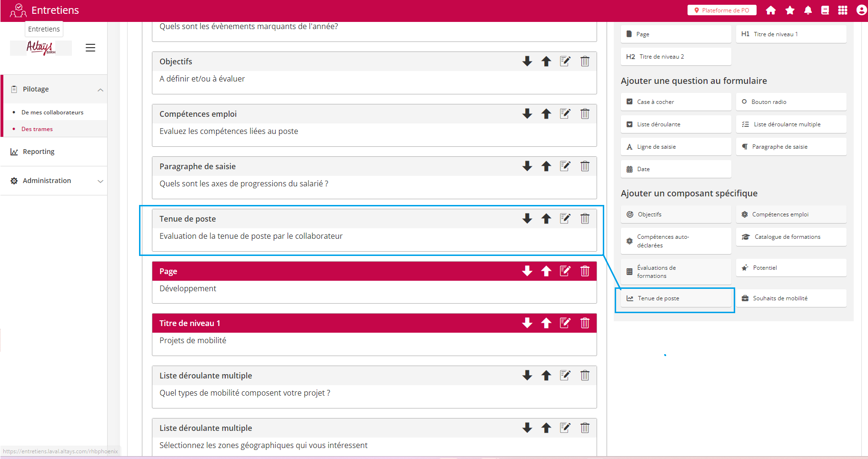Screen dimensions: 868x459
Task: Toggle the hamburger sidebar menu
Action: pos(90,48)
